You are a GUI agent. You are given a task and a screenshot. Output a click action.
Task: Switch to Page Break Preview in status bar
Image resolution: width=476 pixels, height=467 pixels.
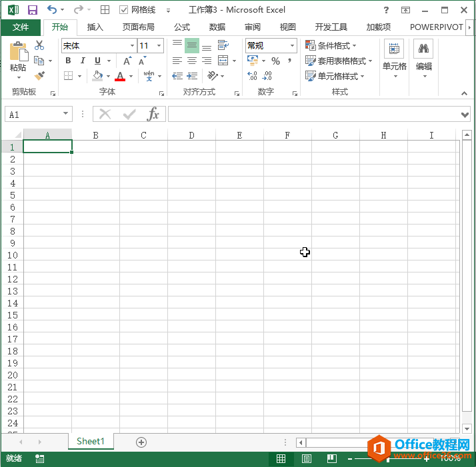pyautogui.click(x=332, y=458)
